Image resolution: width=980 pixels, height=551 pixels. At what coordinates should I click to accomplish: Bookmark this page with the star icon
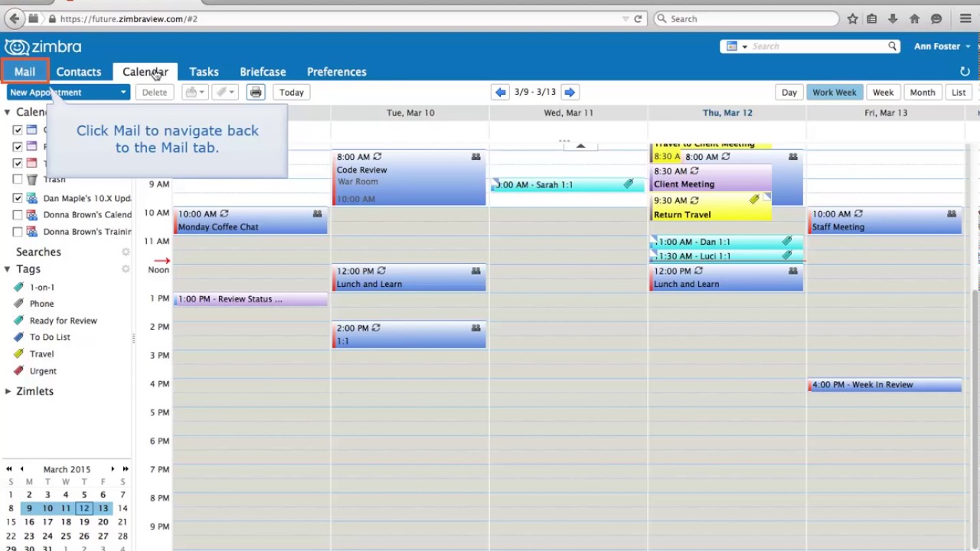coord(852,18)
